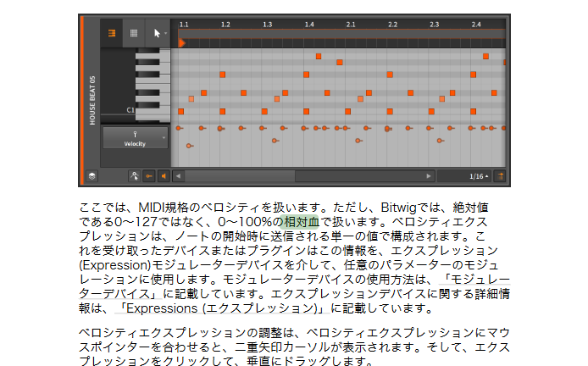The height and width of the screenshot is (366, 588).
Task: Open the 「Expressions (エクスプレッション)」 link
Action: pyautogui.click(x=222, y=308)
